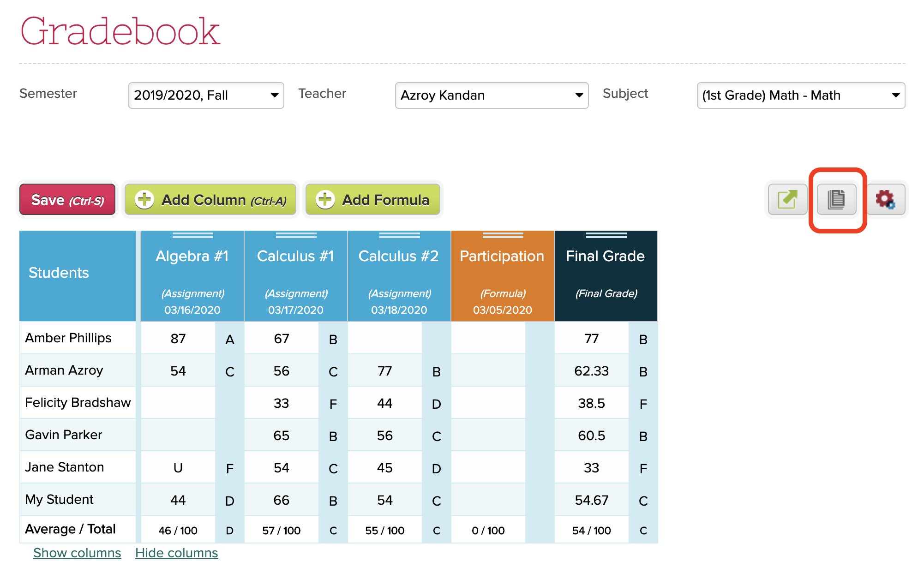The width and height of the screenshot is (924, 573).
Task: Click drag handle above Participation column
Action: [503, 235]
